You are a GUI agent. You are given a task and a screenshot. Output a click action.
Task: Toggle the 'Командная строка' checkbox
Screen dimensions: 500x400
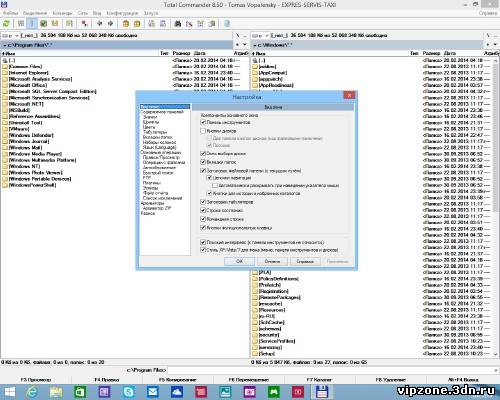point(203,219)
